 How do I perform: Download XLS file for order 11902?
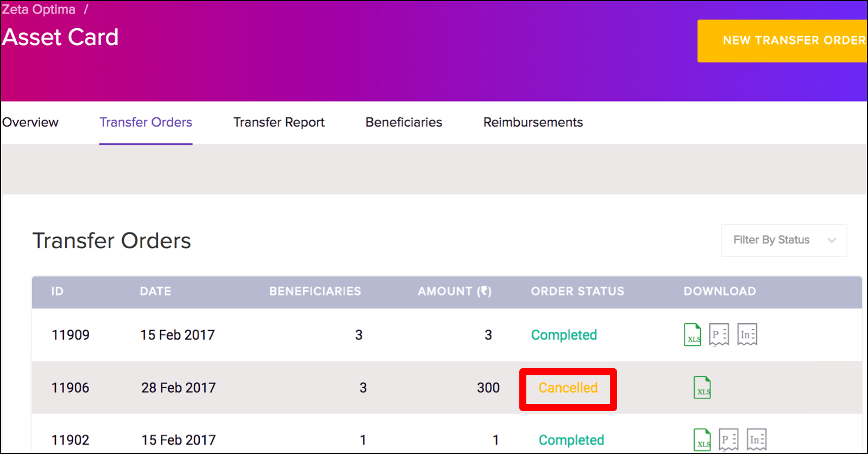702,439
